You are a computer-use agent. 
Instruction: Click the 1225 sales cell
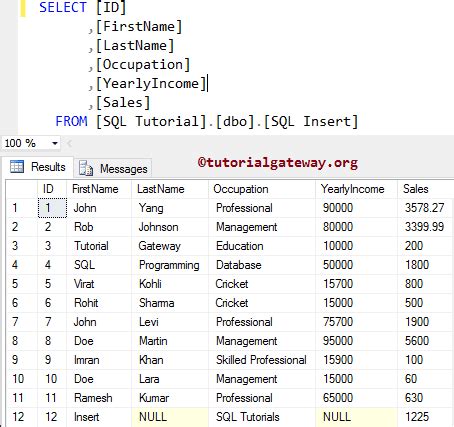426,417
